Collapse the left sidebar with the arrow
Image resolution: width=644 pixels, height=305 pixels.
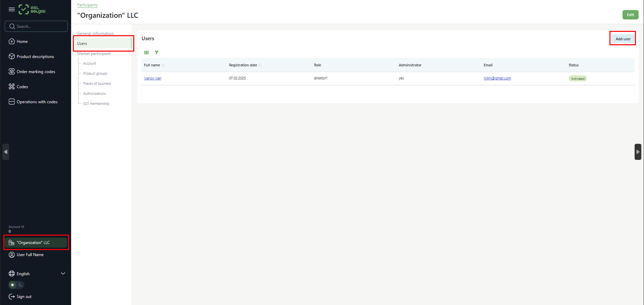tap(5, 152)
